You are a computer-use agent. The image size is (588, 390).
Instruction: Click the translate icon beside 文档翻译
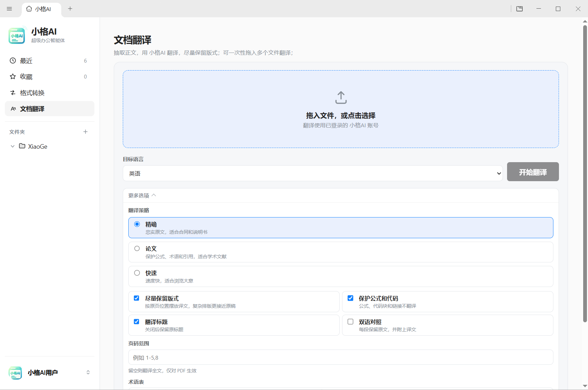13,109
